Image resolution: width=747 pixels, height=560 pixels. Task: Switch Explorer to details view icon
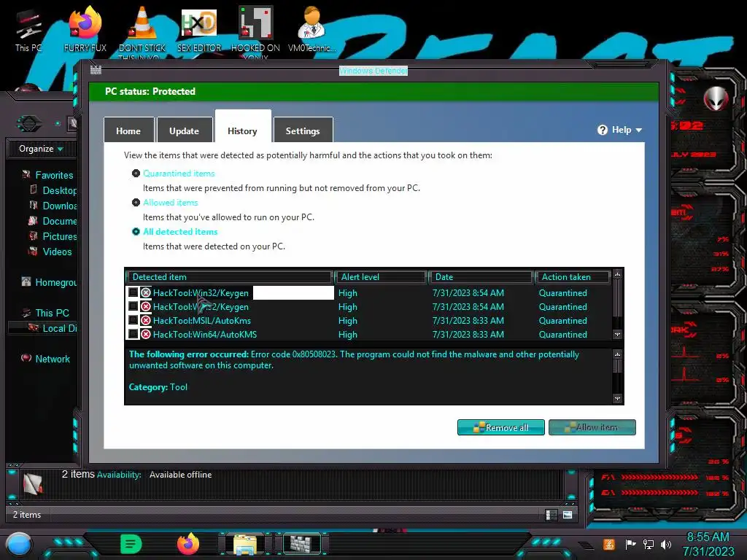pyautogui.click(x=551, y=515)
